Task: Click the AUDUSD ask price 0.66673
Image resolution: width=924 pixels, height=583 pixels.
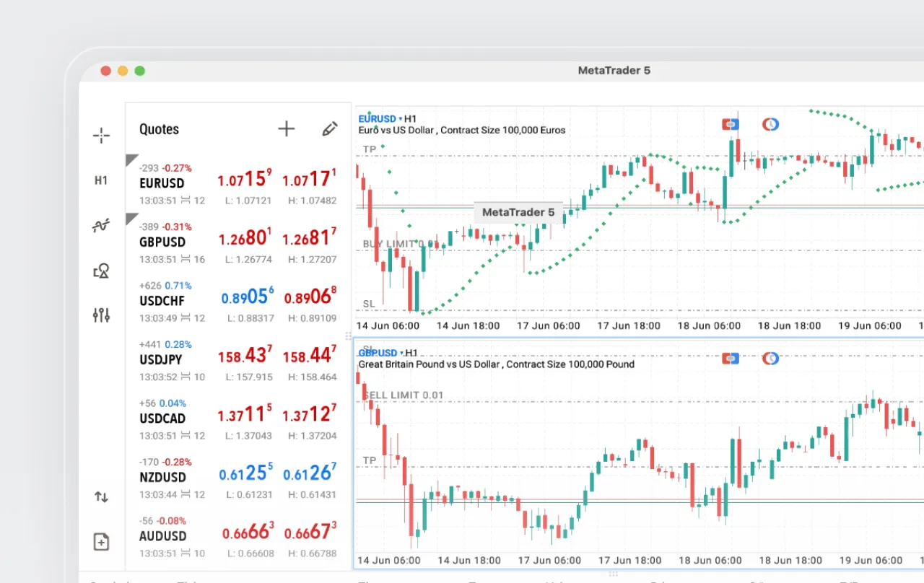Action: coord(310,532)
